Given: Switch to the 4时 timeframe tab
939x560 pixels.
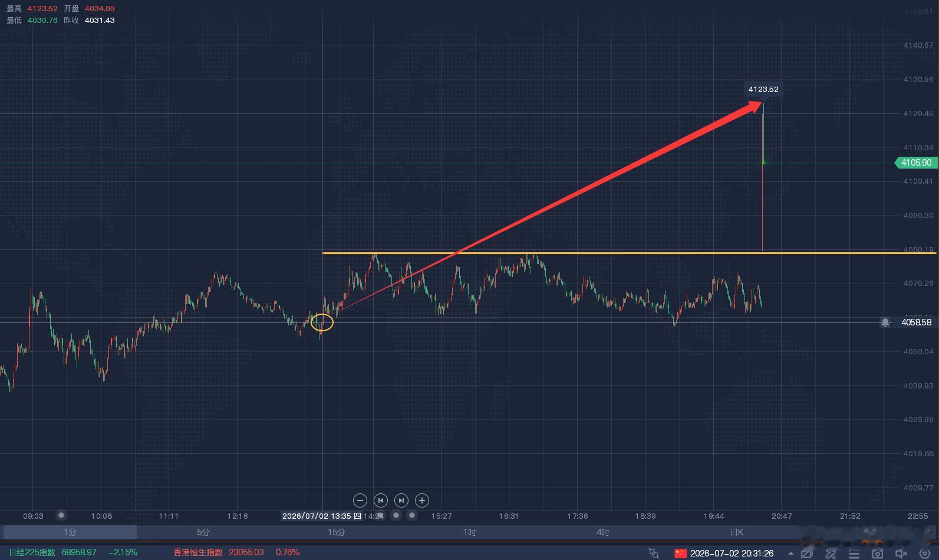Looking at the screenshot, I should pyautogui.click(x=603, y=532).
